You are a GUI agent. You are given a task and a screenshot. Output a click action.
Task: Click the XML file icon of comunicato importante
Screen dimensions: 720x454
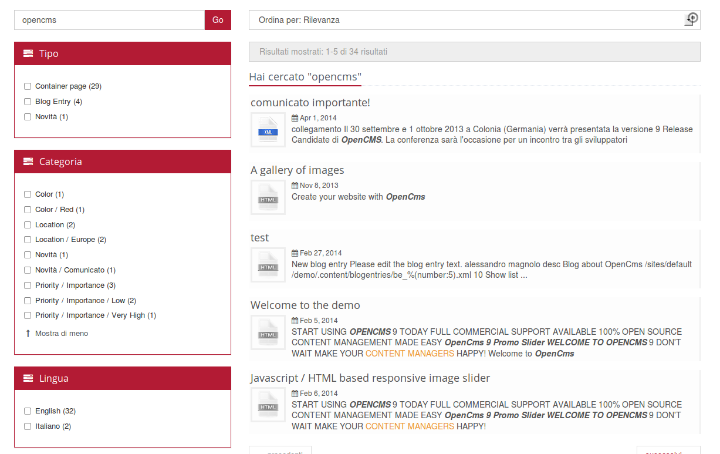(x=268, y=130)
